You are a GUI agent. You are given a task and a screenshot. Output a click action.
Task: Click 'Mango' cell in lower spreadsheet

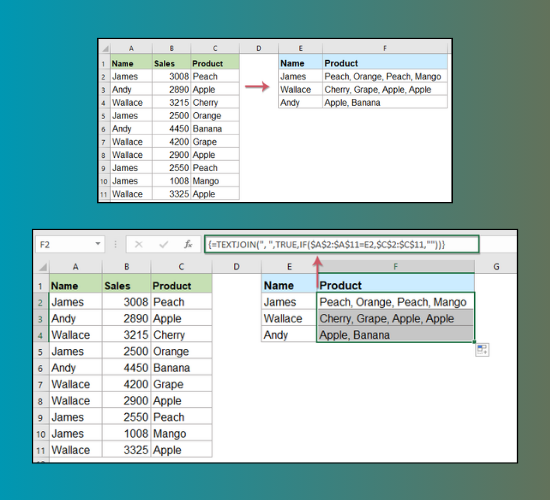click(181, 433)
